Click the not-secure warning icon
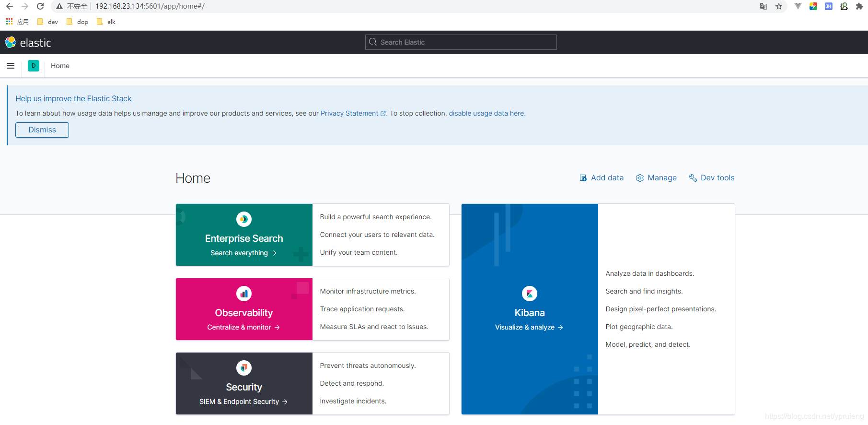868x425 pixels. click(59, 6)
